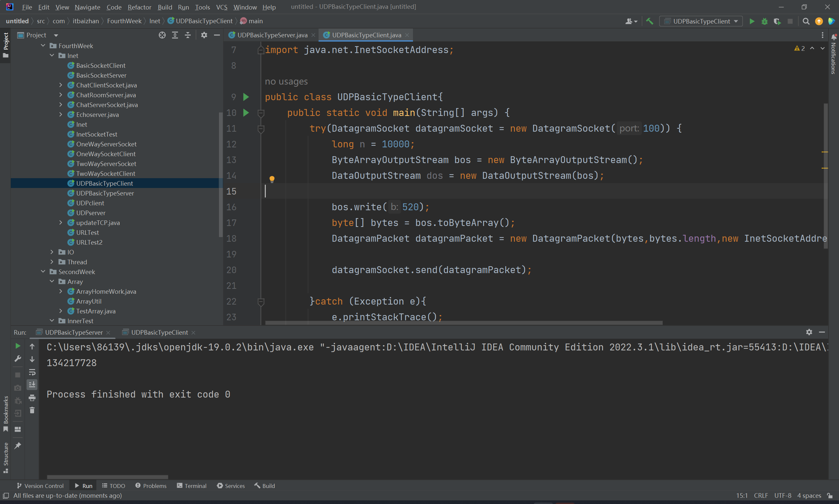Open the Problems tool window
This screenshot has width=839, height=504.
click(x=151, y=486)
